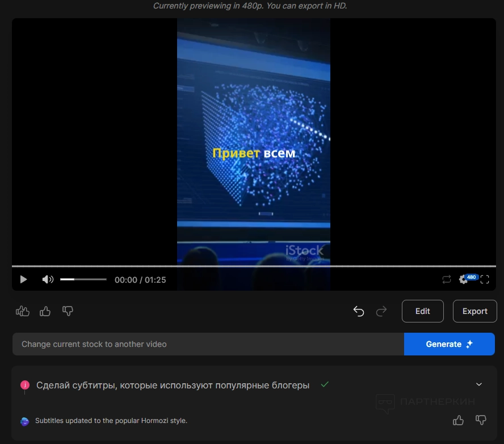Open the Edit button
The width and height of the screenshot is (504, 444).
click(x=423, y=311)
